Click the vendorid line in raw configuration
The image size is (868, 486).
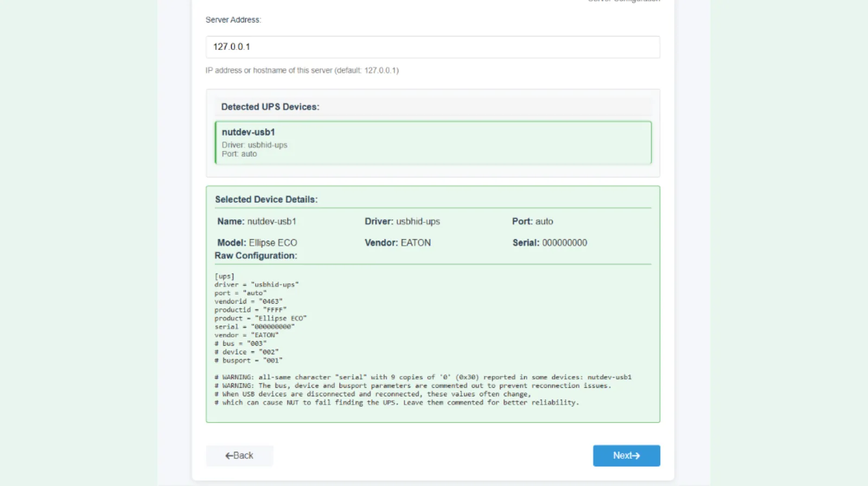pos(248,302)
